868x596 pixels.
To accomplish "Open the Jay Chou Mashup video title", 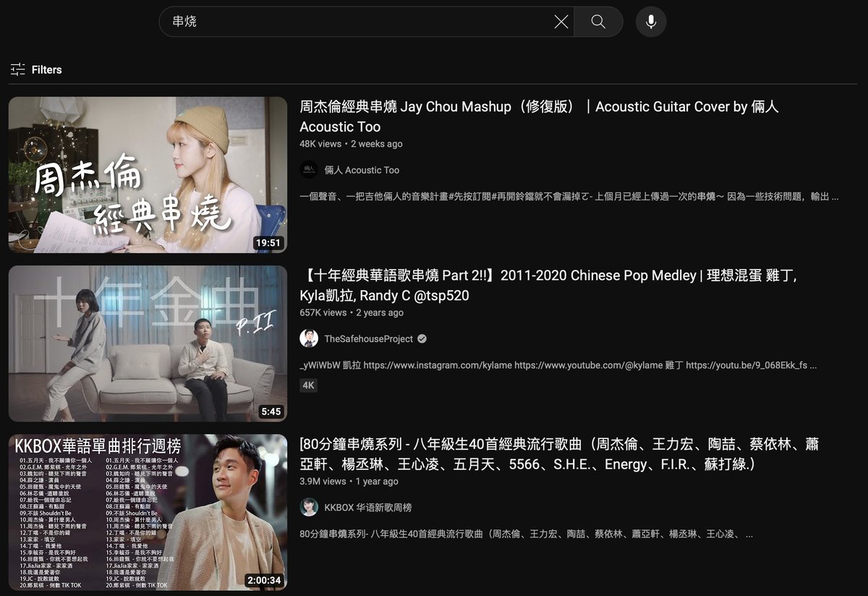I will point(539,116).
